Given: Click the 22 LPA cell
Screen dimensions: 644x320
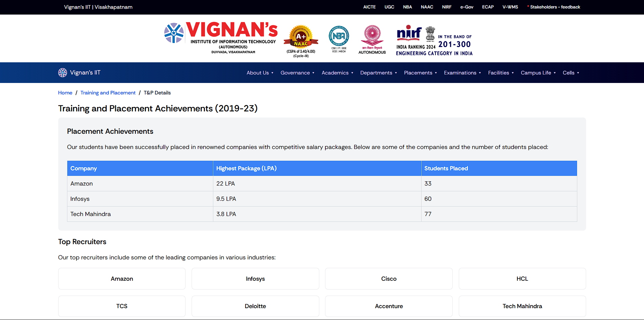Looking at the screenshot, I should [x=317, y=184].
